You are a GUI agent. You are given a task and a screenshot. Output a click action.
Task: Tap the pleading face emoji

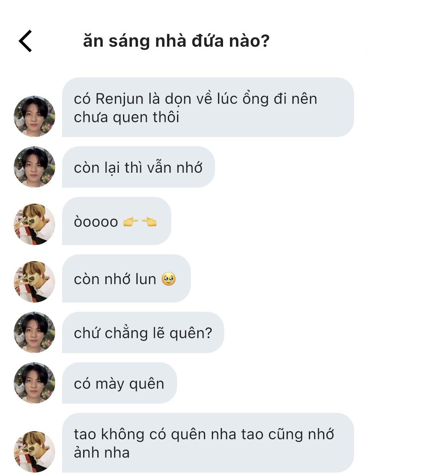point(169,279)
